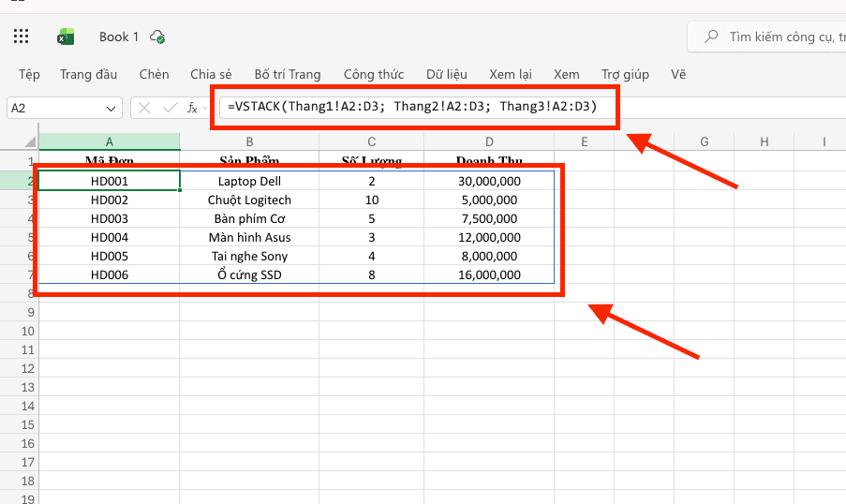
Task: Open the Xem lại tab
Action: click(x=511, y=74)
